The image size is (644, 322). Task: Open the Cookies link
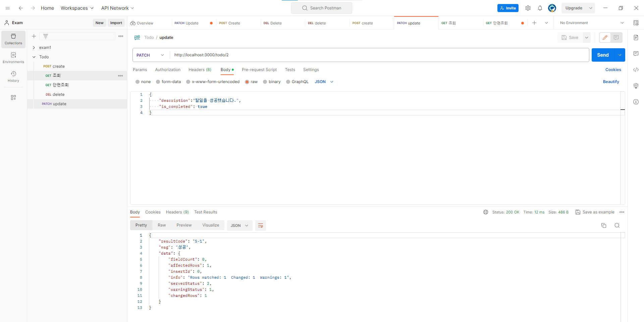tap(613, 70)
